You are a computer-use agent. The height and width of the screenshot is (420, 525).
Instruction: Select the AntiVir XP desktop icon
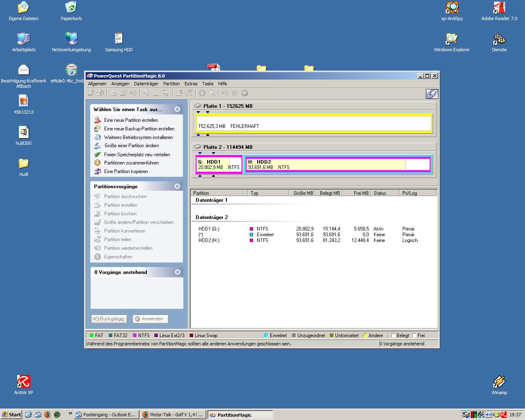coord(23,385)
